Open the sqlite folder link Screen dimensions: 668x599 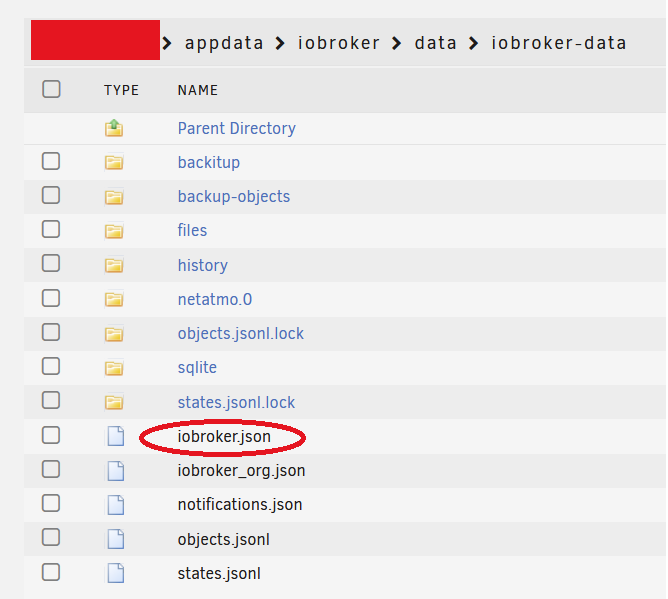pos(197,368)
